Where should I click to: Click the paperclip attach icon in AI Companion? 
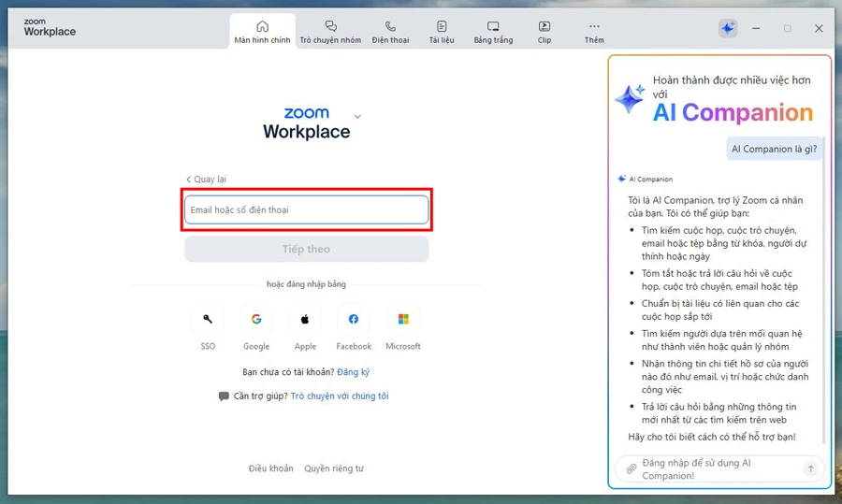[x=631, y=468]
